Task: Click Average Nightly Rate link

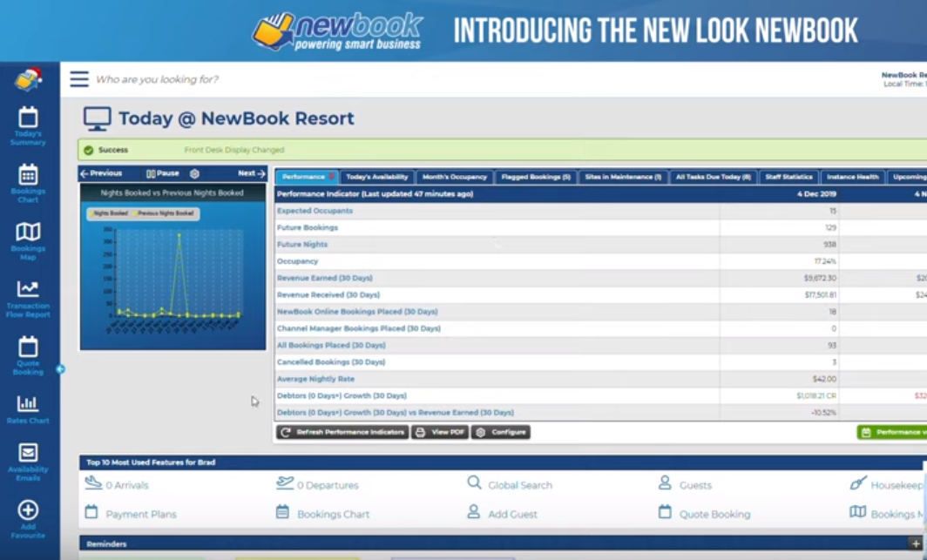Action: (315, 379)
